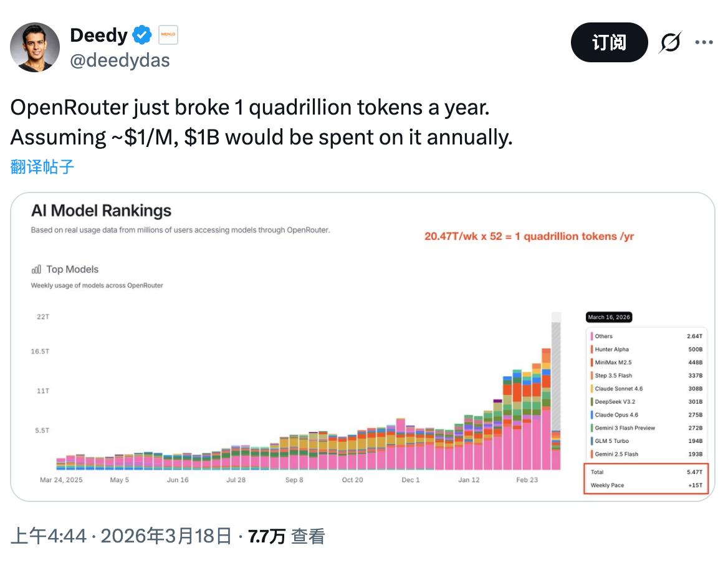Click the Top Models bar chart icon
The height and width of the screenshot is (563, 728).
(36, 270)
